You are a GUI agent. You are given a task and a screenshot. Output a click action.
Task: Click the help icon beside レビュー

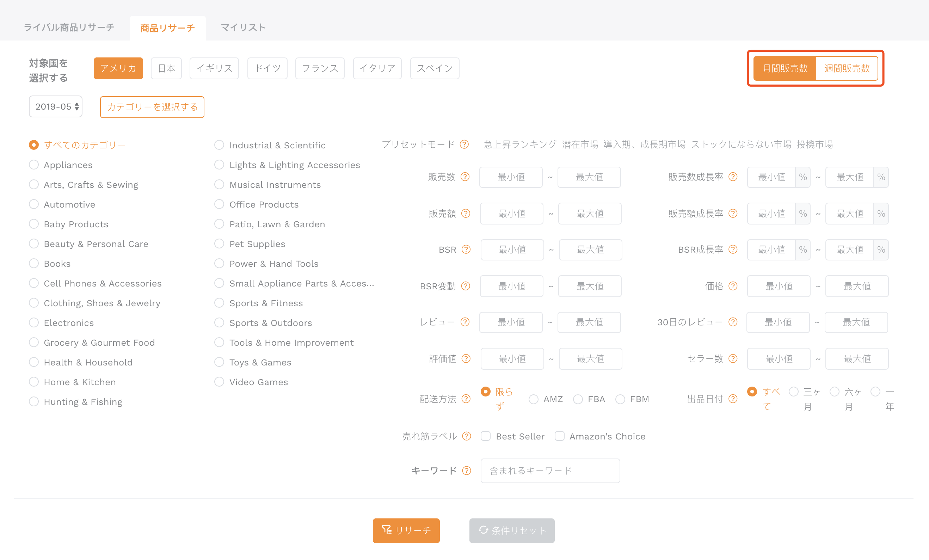click(465, 322)
